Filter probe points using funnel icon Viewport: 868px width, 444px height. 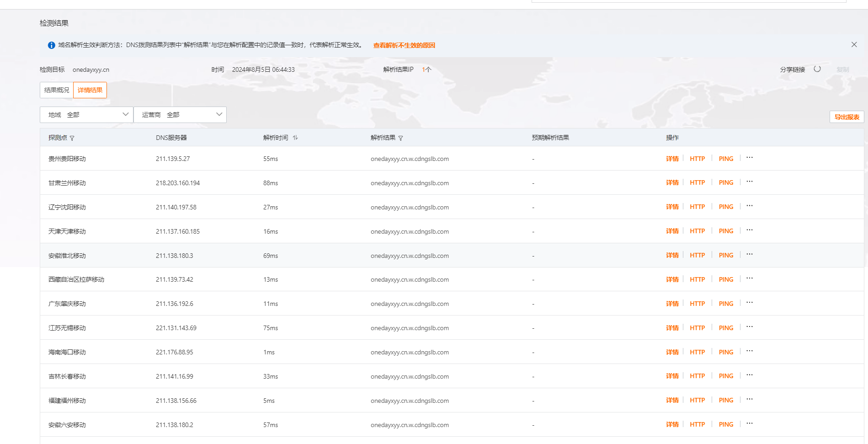[72, 138]
